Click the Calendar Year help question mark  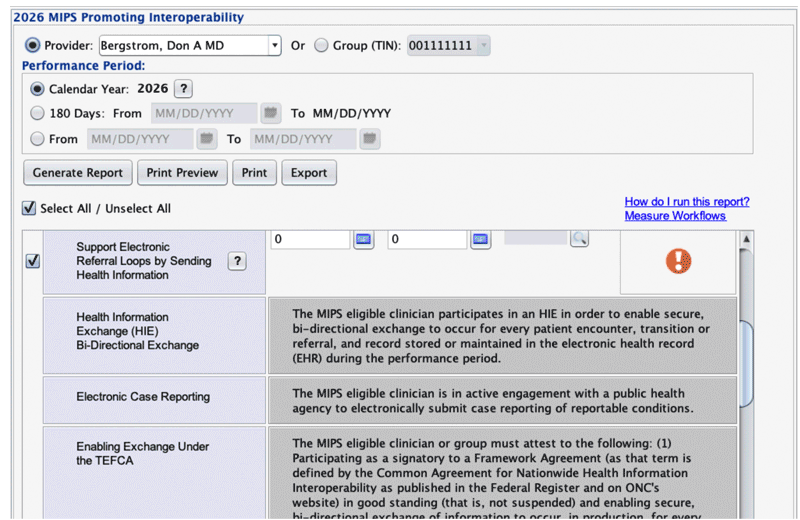(184, 89)
